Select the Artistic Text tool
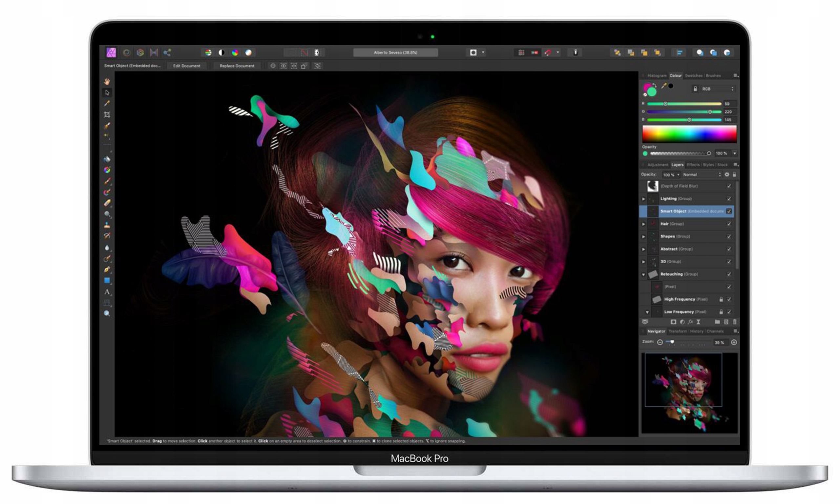The width and height of the screenshot is (840, 504). click(x=107, y=292)
